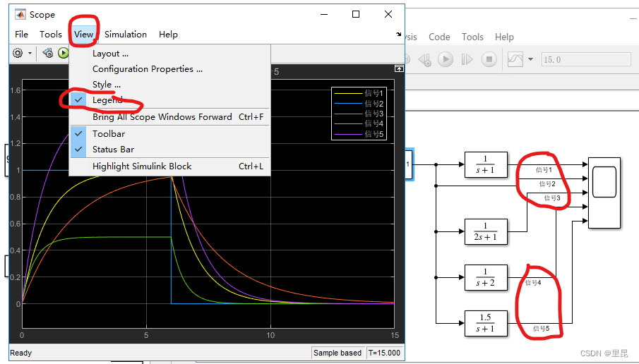
Task: Expand the gear icon's dropdown arrow in Scope toolbar
Action: tap(30, 54)
